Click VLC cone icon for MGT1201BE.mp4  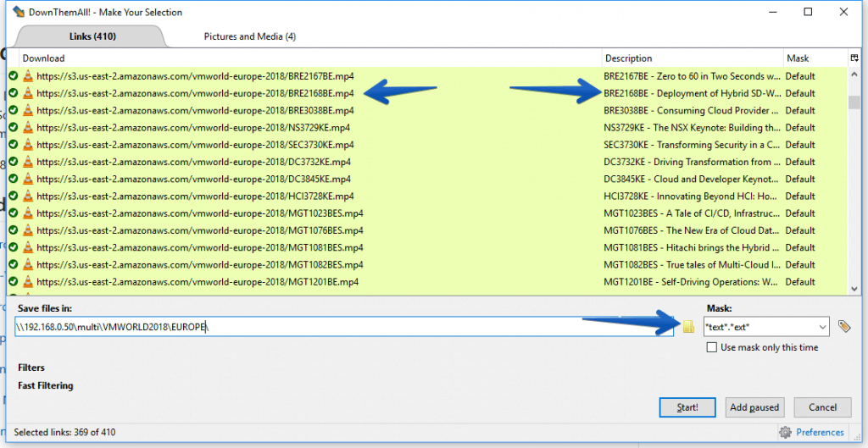(x=28, y=282)
